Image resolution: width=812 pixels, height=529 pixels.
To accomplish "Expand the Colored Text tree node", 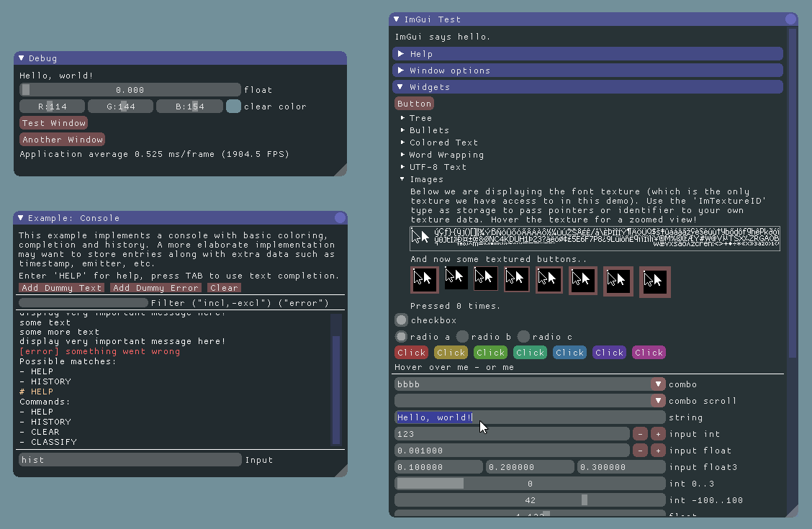I will pyautogui.click(x=443, y=143).
